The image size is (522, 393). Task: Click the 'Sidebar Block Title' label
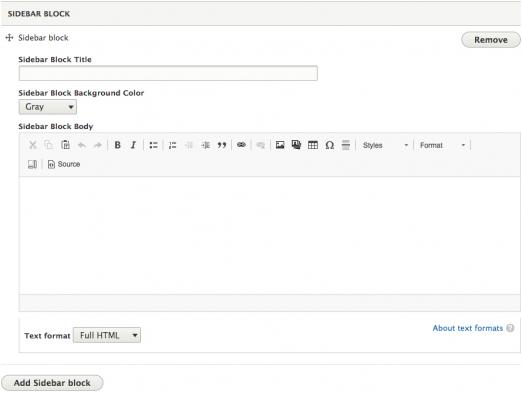[55, 59]
